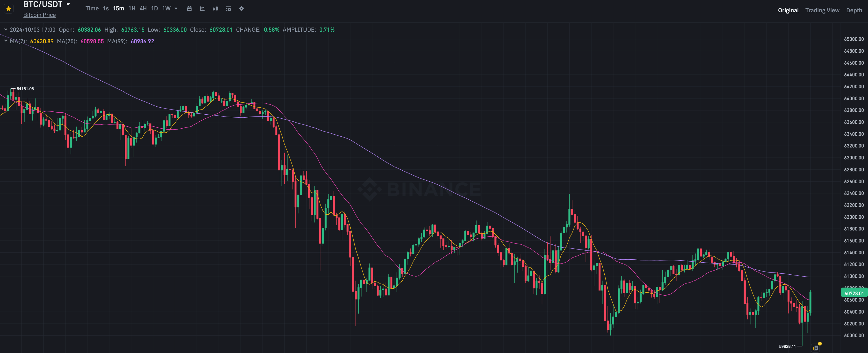Click the date 2024/10/03 17:00
The height and width of the screenshot is (353, 868).
coord(32,30)
